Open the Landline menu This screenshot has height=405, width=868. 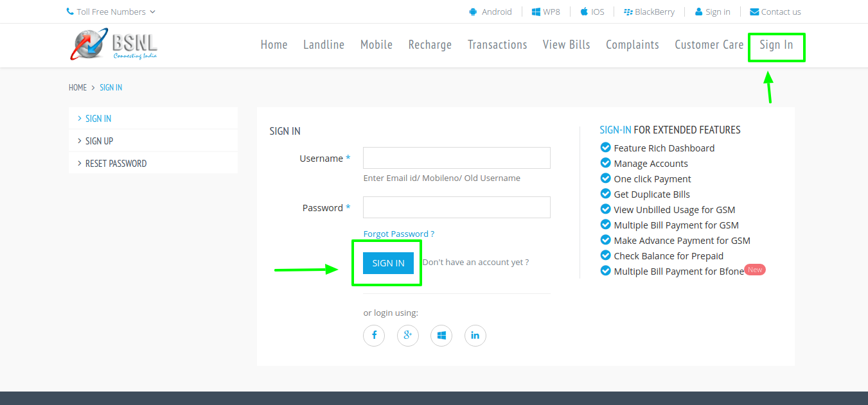(x=324, y=44)
